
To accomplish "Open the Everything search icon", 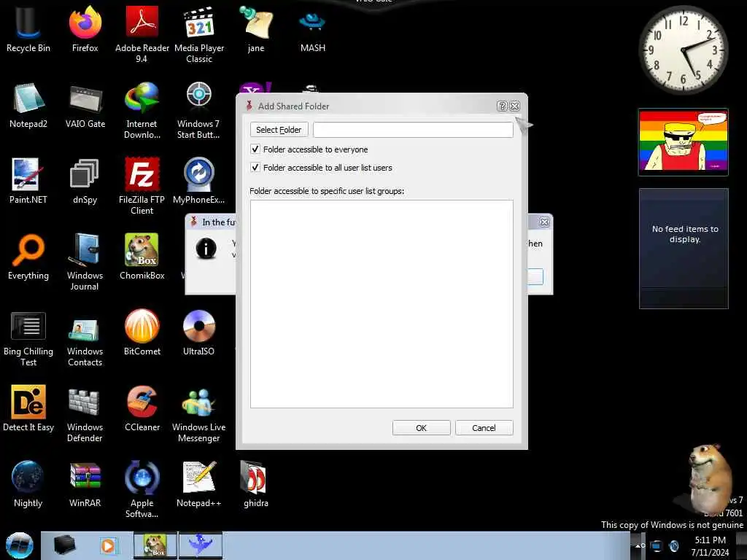I will coord(28,257).
